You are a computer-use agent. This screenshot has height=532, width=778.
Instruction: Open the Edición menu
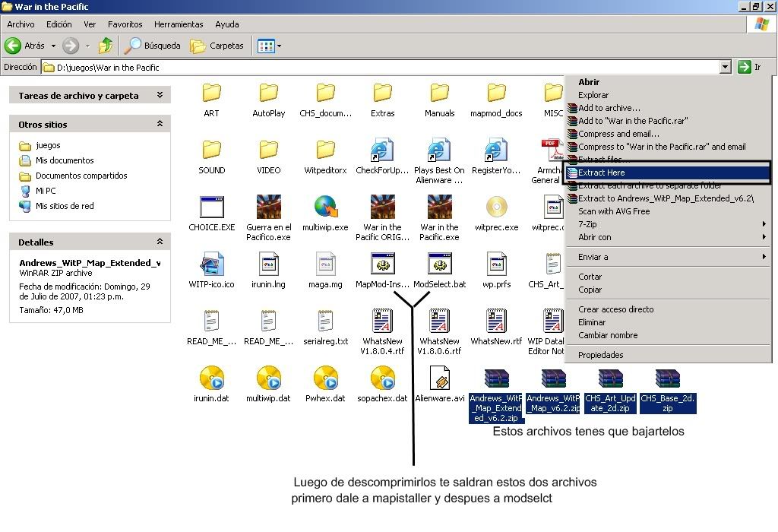click(59, 24)
